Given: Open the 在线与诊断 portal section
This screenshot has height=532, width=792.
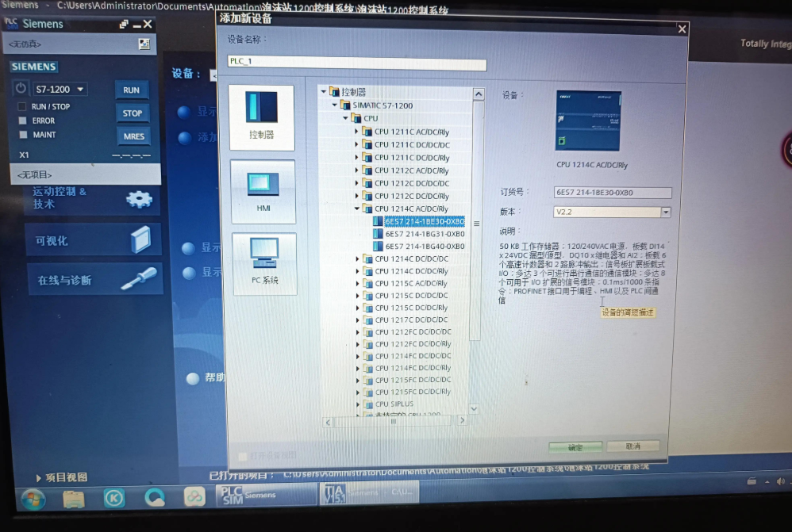Looking at the screenshot, I should 95,279.
